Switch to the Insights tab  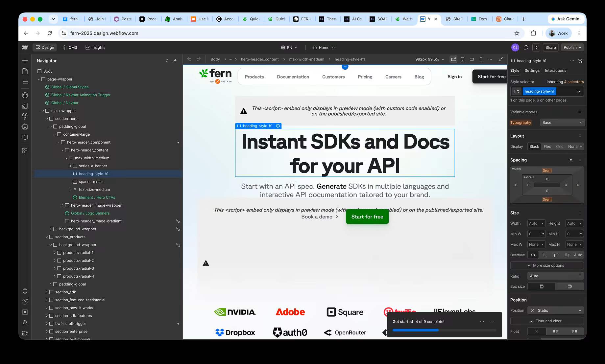[x=95, y=47]
